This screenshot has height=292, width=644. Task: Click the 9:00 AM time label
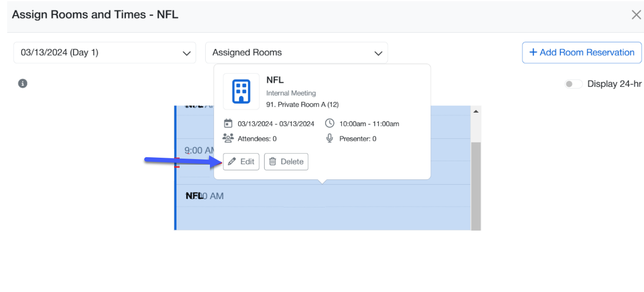click(199, 150)
